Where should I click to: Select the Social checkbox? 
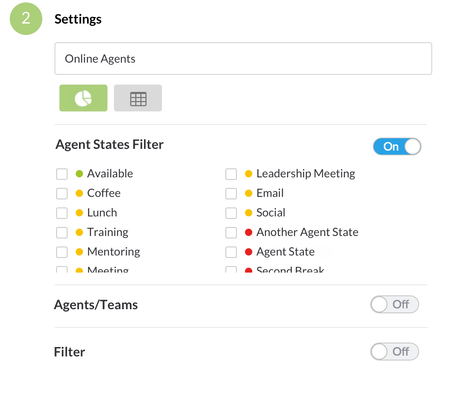[x=231, y=213]
